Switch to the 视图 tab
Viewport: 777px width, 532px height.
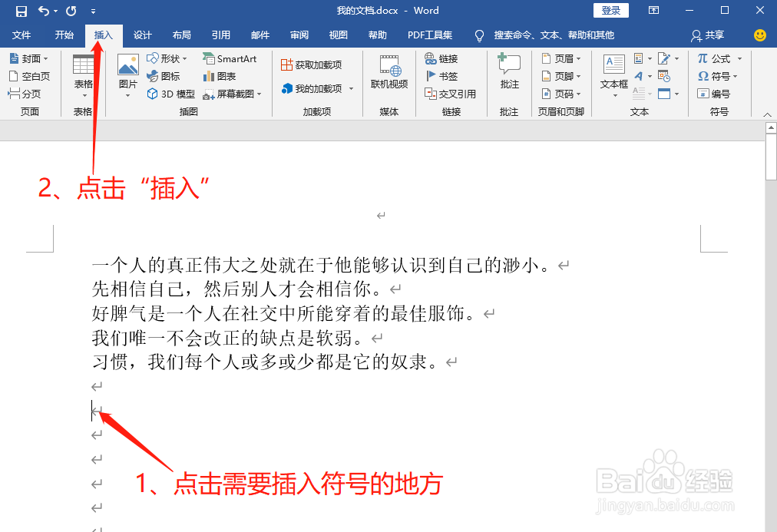pyautogui.click(x=339, y=35)
